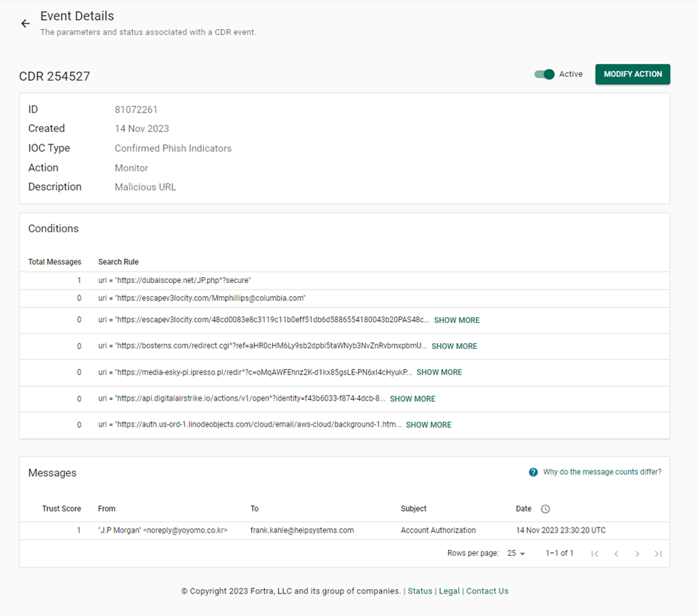Screen dimensions: 697x616
Task: Open the Contact Us link
Action: click(x=487, y=591)
